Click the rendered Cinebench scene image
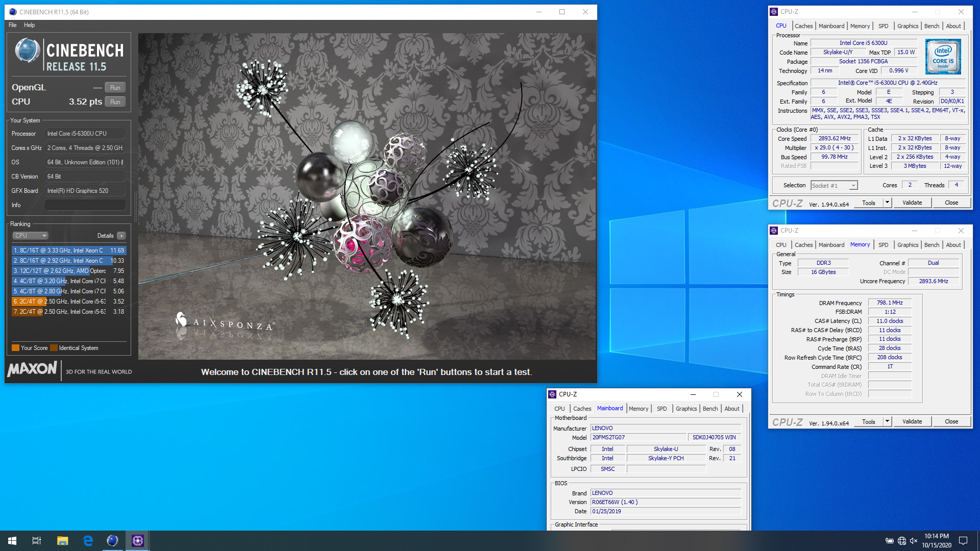The height and width of the screenshot is (551, 980). coord(367,196)
